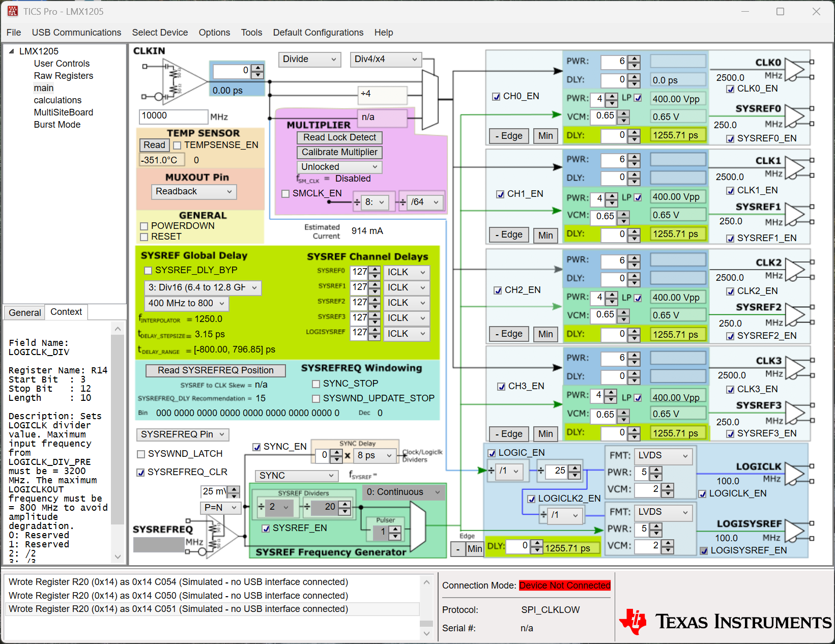The image size is (835, 644).
Task: Uncheck the CH0_EN checkbox
Action: pyautogui.click(x=496, y=97)
